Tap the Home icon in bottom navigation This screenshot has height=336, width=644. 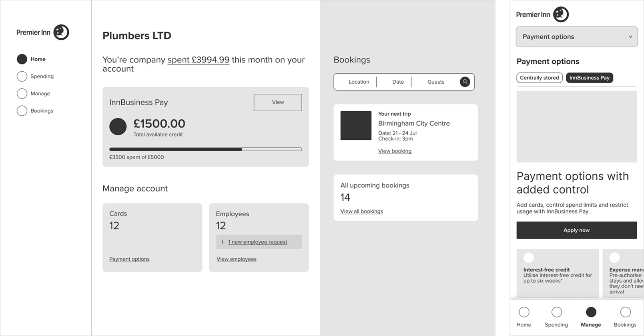click(524, 312)
